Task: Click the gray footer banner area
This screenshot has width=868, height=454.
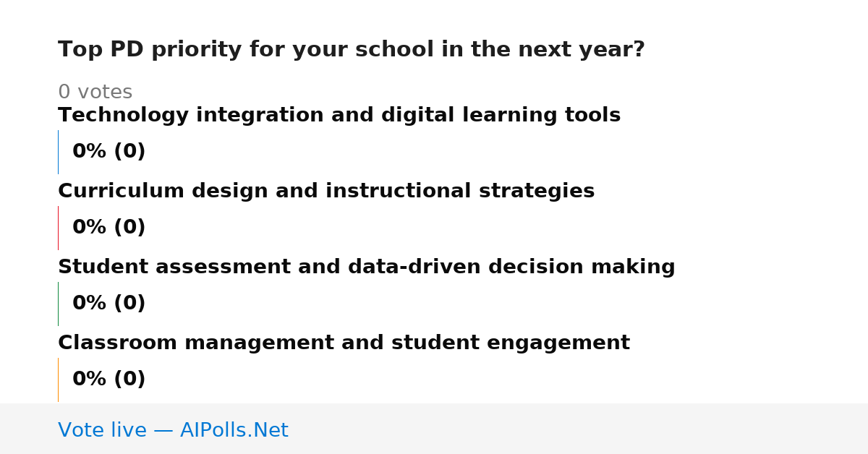Action: point(434,429)
